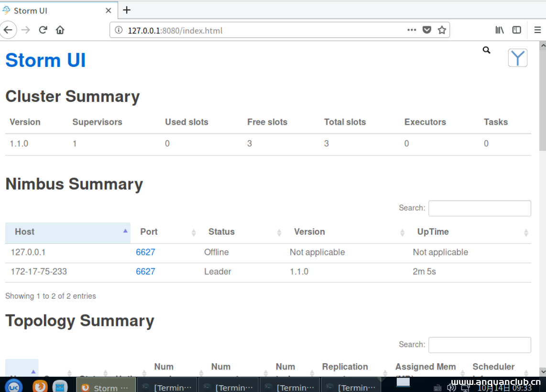This screenshot has height=392, width=546.
Task: Open page actions ellipsis in address bar
Action: point(412,30)
